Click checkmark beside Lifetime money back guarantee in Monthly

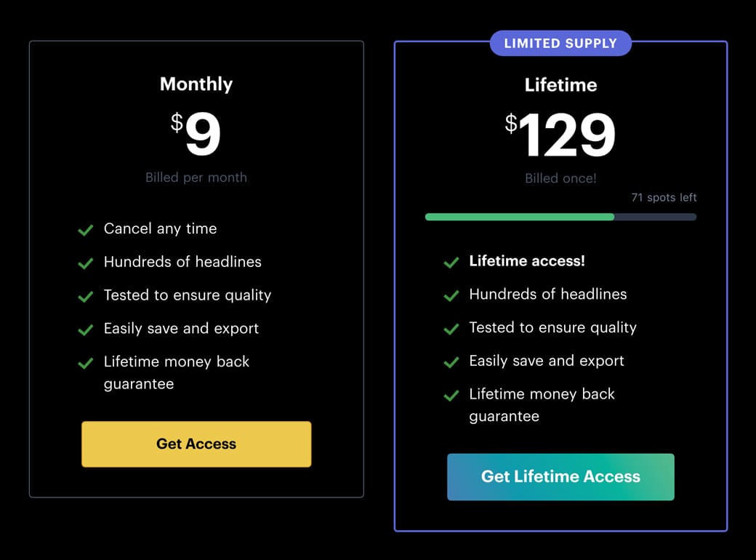[x=86, y=363]
